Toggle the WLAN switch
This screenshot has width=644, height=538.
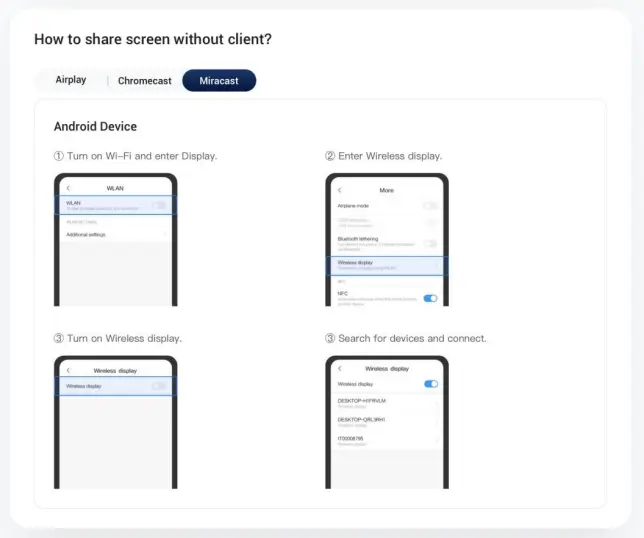pos(159,205)
